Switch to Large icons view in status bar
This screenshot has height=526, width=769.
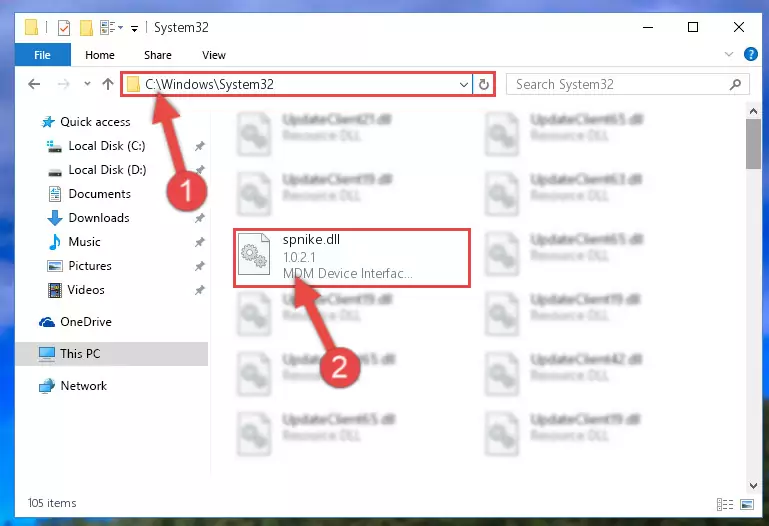coord(747,504)
